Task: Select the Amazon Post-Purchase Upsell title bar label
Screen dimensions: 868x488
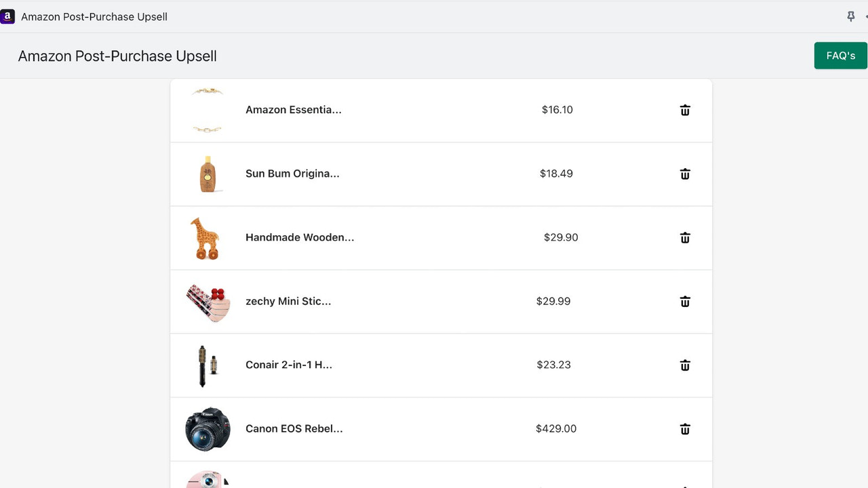Action: tap(94, 16)
